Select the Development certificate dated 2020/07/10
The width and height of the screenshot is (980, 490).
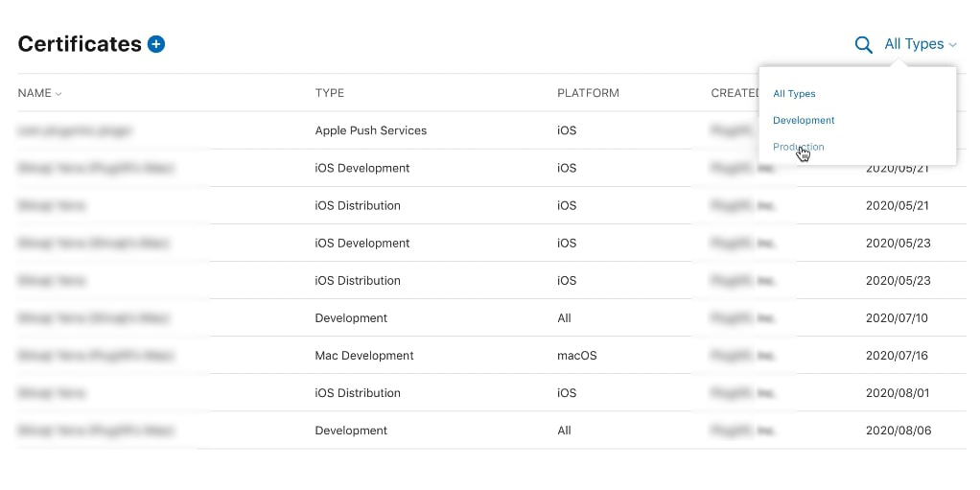tap(351, 318)
